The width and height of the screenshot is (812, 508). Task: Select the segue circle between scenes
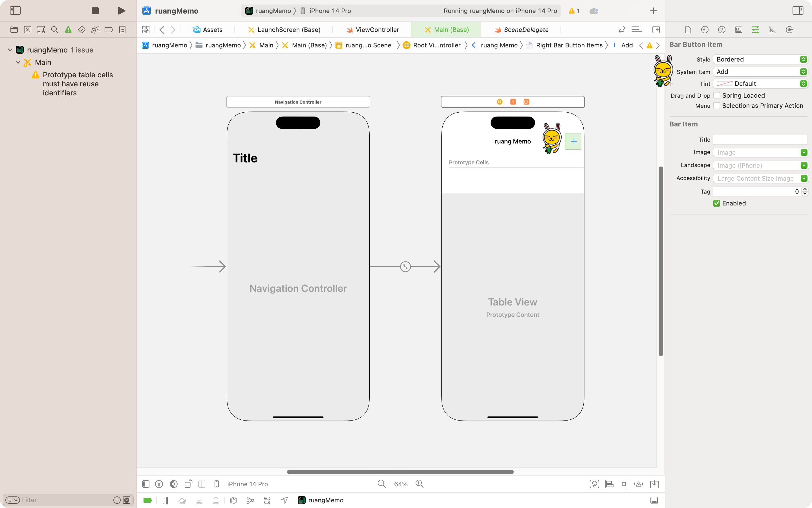[405, 266]
